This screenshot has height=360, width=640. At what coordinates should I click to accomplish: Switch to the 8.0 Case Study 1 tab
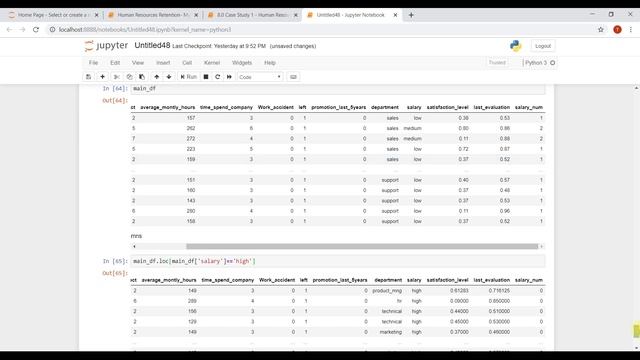[252, 15]
